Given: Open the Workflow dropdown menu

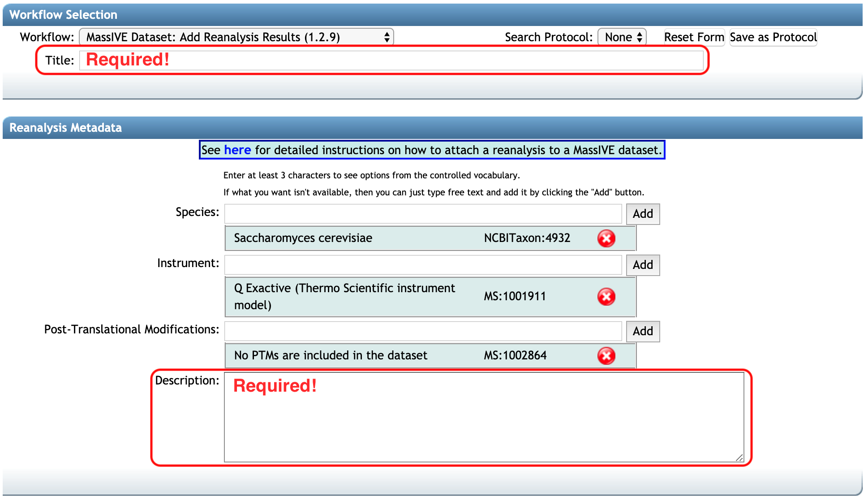Looking at the screenshot, I should point(236,37).
